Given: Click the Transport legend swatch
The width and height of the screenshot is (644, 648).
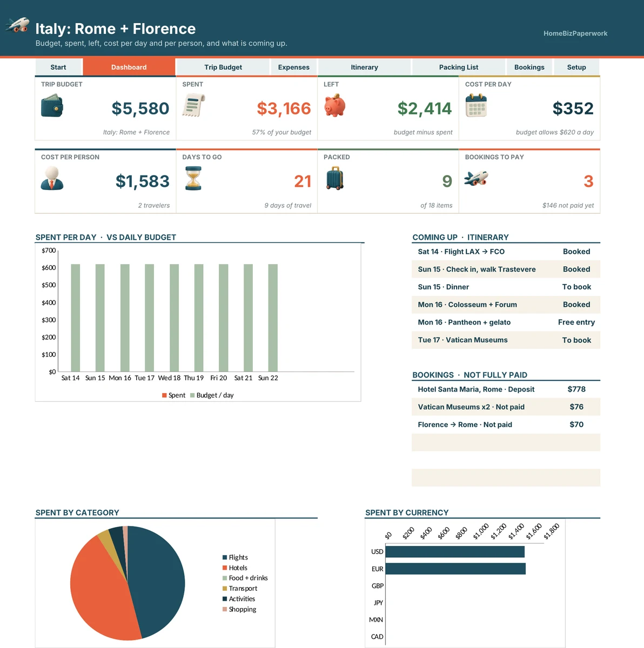Looking at the screenshot, I should pyautogui.click(x=225, y=589).
